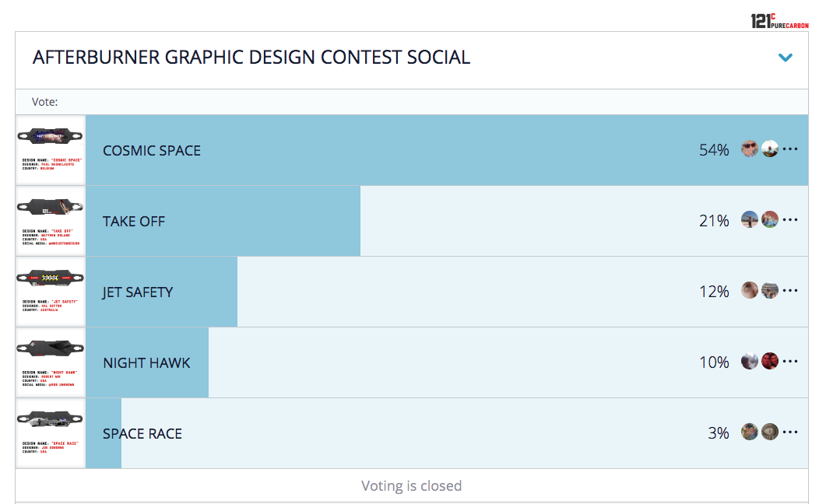819x504 pixels.
Task: View the Cosmic Space design thumbnail
Action: [50, 150]
